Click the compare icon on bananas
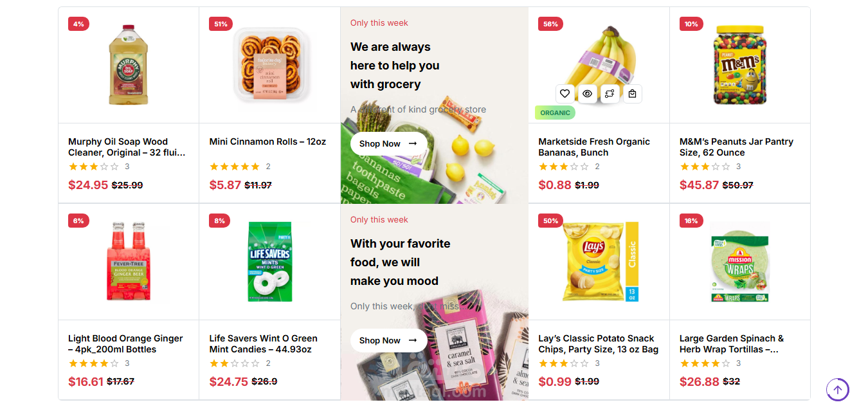The image size is (868, 409). (x=610, y=94)
